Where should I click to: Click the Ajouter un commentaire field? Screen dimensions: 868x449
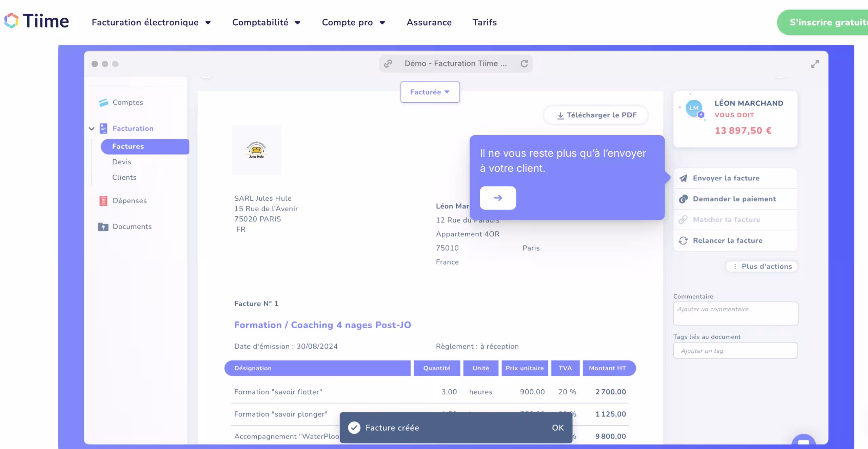coord(735,313)
